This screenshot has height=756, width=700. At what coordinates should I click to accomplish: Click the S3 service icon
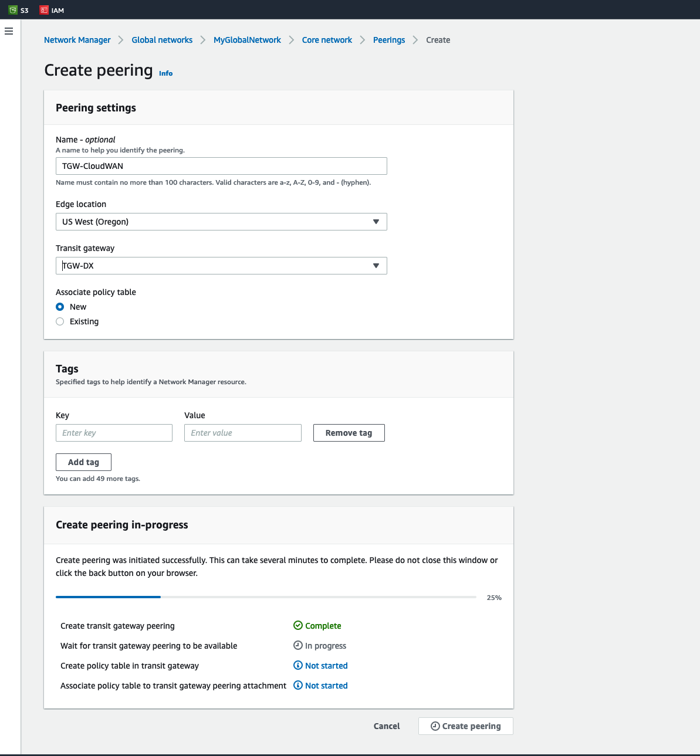coord(13,10)
